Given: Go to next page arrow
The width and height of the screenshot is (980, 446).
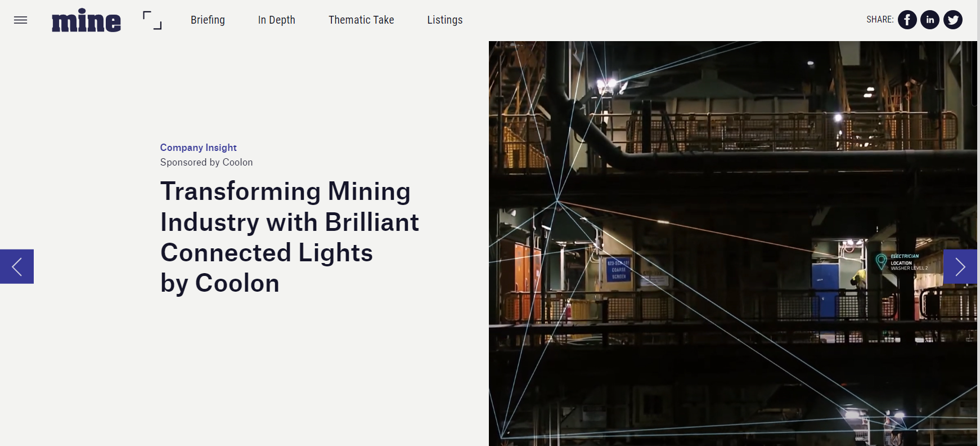Looking at the screenshot, I should pos(960,266).
